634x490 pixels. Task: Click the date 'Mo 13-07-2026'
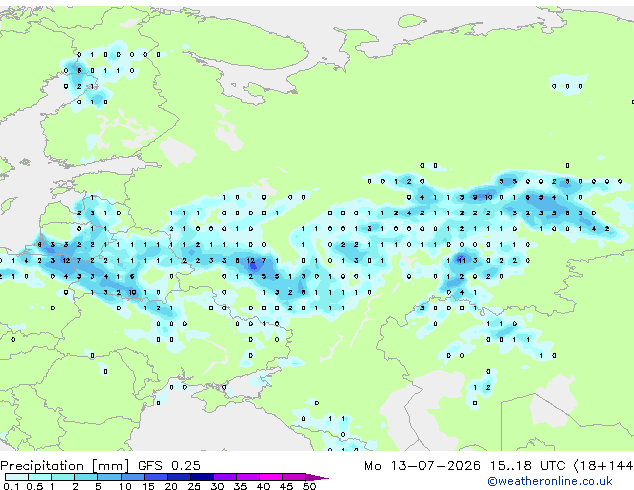(x=422, y=466)
